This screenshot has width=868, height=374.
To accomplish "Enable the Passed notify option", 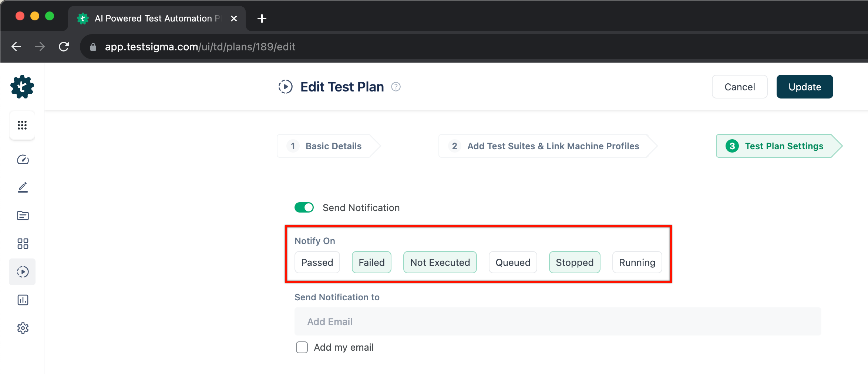I will [317, 263].
